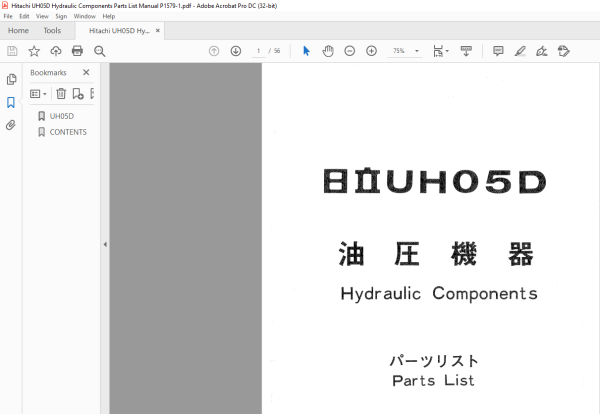Image resolution: width=600 pixels, height=414 pixels.
Task: Click the total page count 56
Action: pyautogui.click(x=277, y=51)
